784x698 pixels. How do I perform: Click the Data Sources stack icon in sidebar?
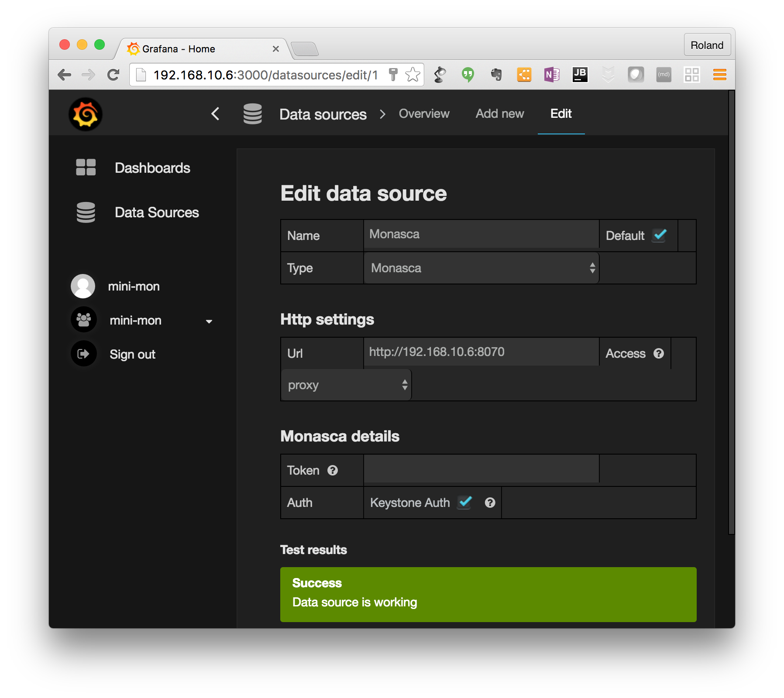pyautogui.click(x=86, y=212)
